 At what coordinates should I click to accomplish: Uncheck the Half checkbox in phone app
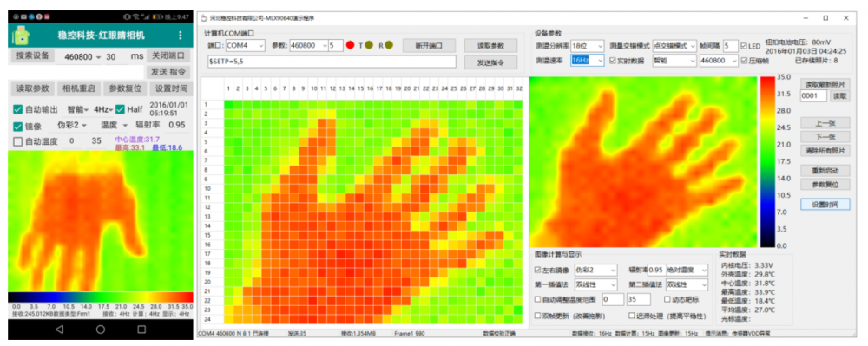point(120,109)
